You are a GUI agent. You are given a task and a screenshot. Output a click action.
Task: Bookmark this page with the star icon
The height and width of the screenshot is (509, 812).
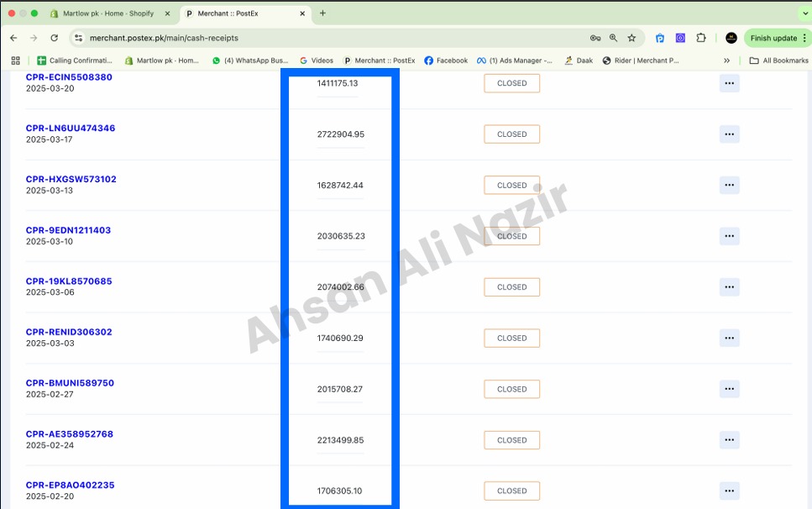click(631, 38)
